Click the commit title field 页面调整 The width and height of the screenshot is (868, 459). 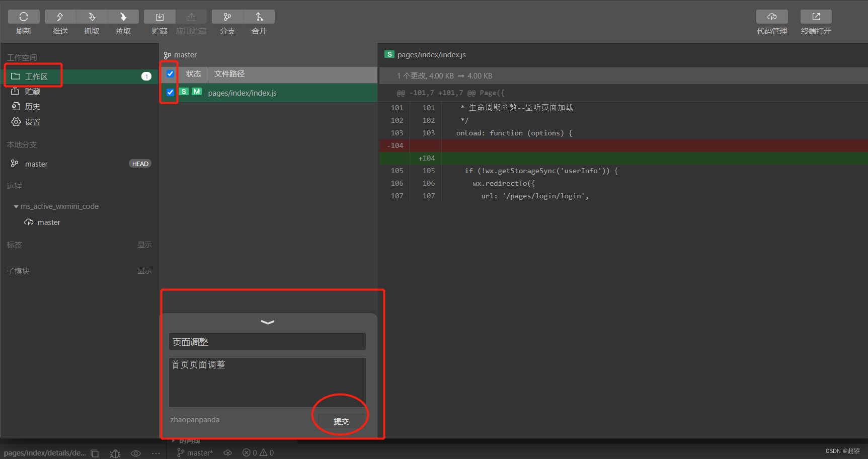(267, 342)
